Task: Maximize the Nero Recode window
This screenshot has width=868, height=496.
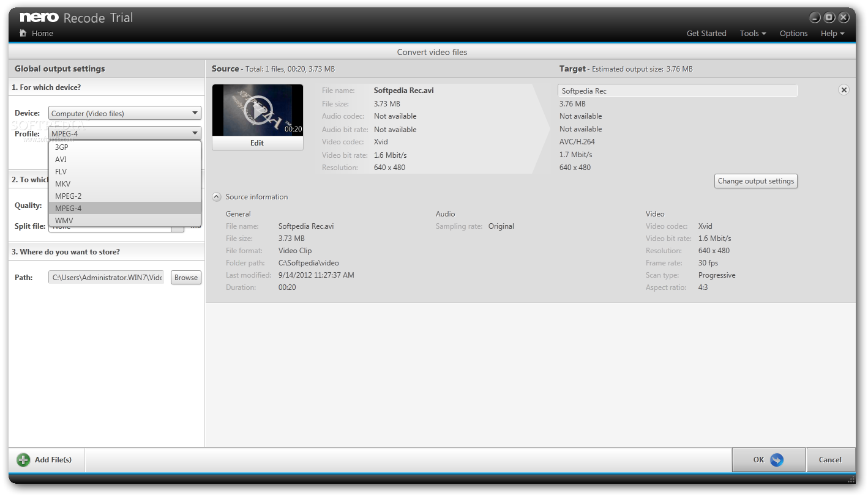Action: point(829,17)
